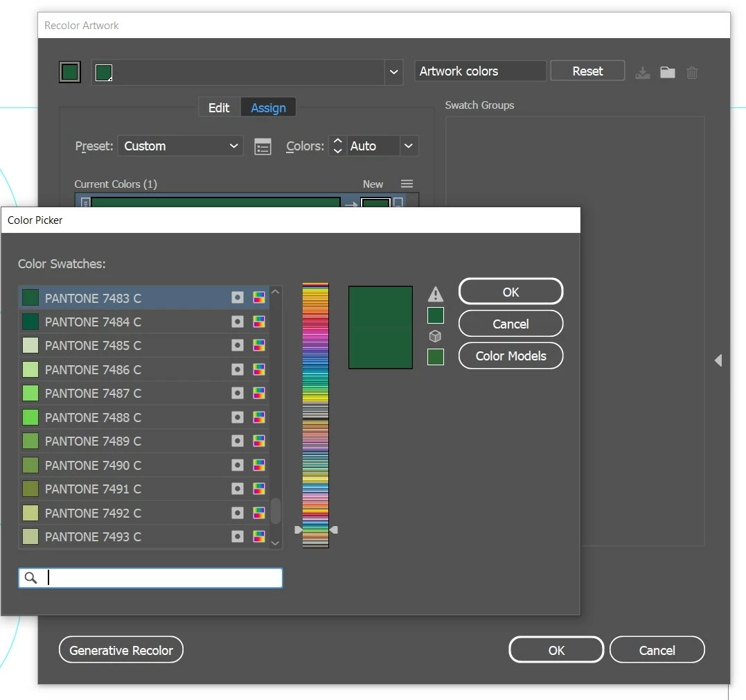Click the new color group folder icon
Image resolution: width=746 pixels, height=700 pixels.
[668, 72]
